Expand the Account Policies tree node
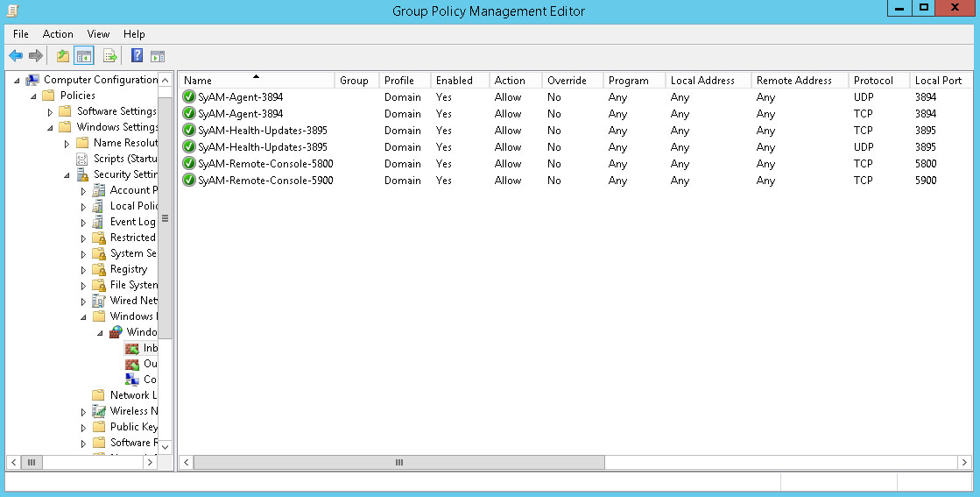The image size is (980, 497). point(83,191)
